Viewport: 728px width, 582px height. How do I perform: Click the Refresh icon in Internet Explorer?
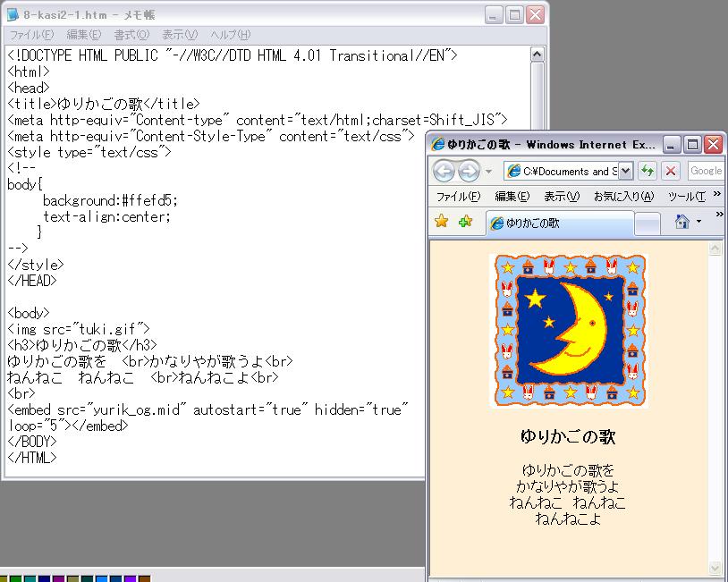648,171
